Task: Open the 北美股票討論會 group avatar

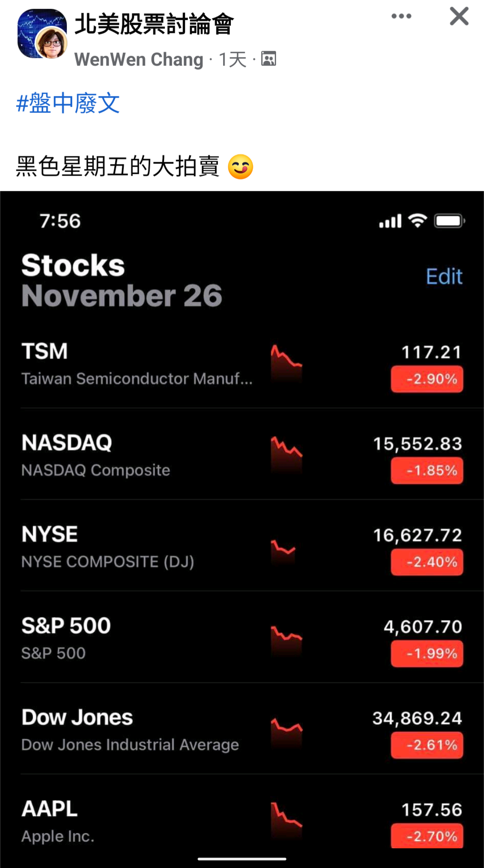Action: point(42,34)
